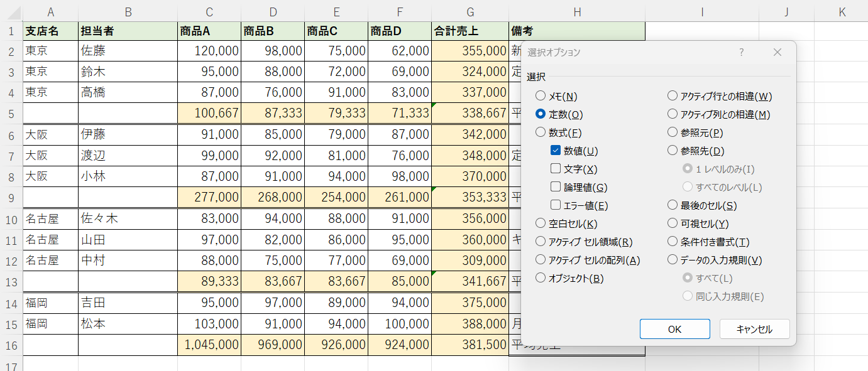Uncheck the 数値 checkbox
The width and height of the screenshot is (868, 371).
(x=554, y=150)
